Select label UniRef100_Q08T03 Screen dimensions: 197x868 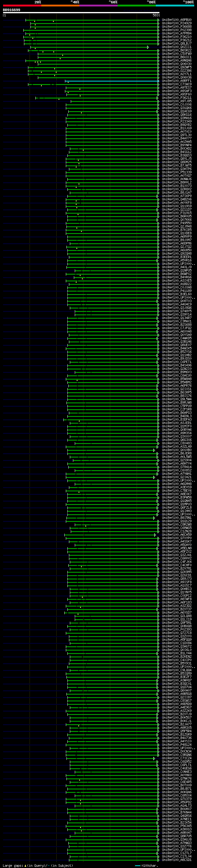tap(176, 301)
